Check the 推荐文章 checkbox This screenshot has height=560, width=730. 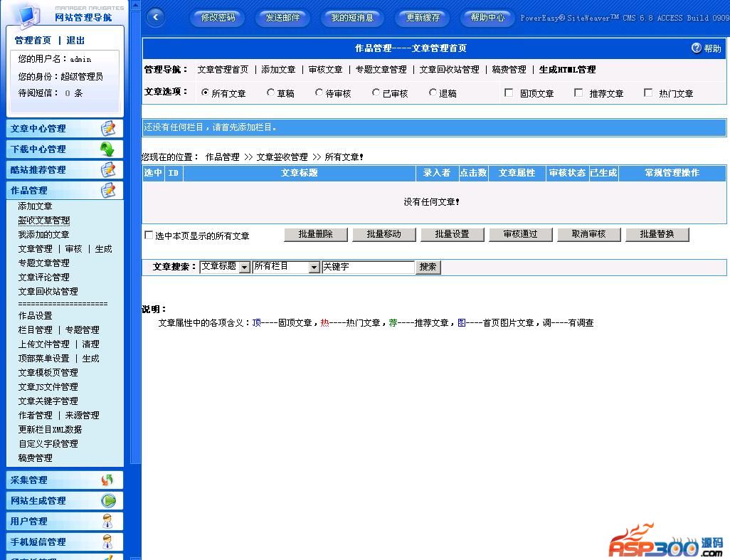click(578, 93)
